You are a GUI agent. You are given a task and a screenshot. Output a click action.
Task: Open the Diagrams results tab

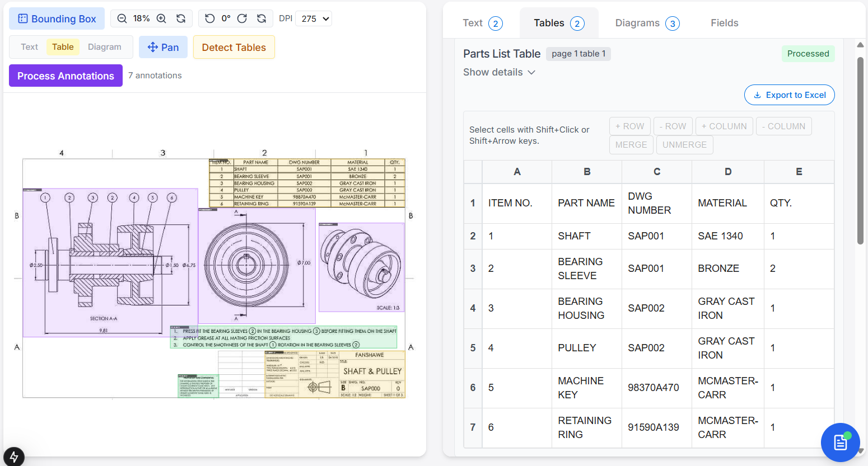[647, 23]
